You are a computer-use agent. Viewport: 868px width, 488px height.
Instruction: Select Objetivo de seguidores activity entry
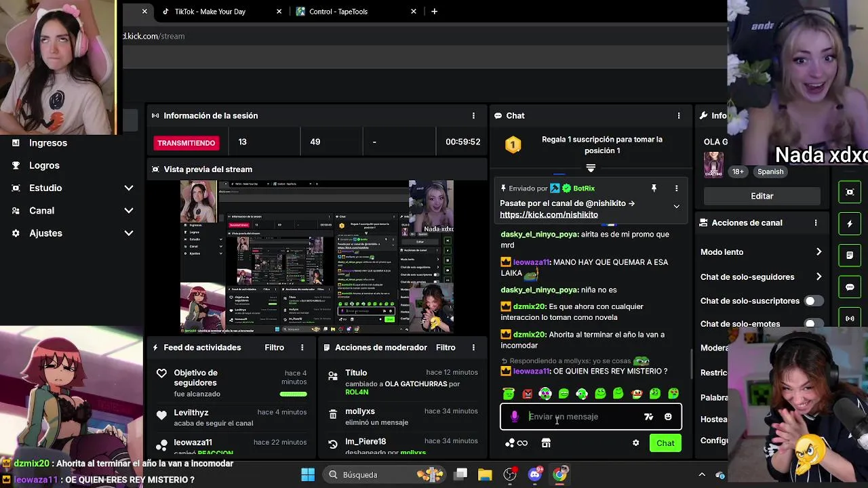coord(231,383)
